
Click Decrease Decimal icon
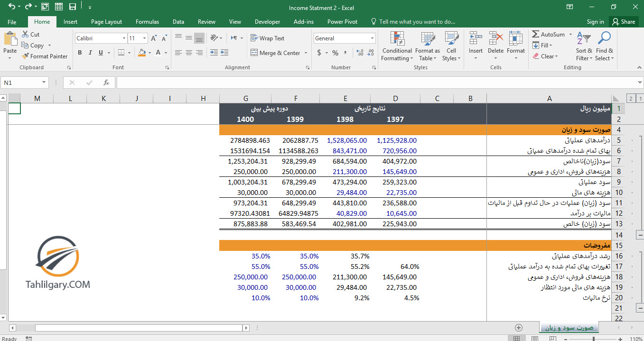tap(370, 53)
